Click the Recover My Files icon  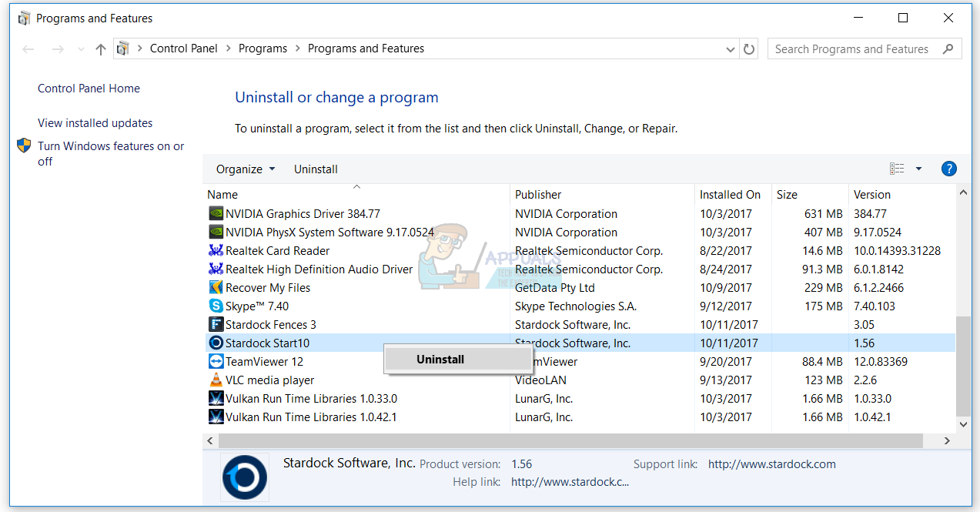pos(216,288)
